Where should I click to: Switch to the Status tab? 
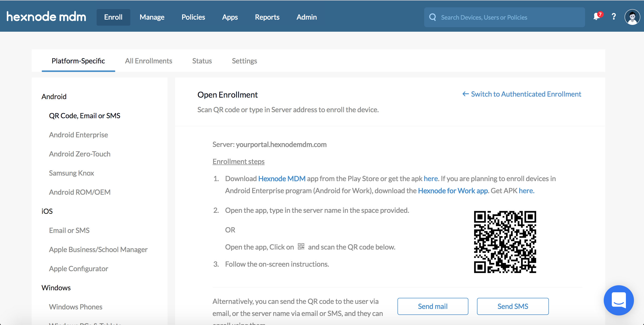(x=202, y=61)
